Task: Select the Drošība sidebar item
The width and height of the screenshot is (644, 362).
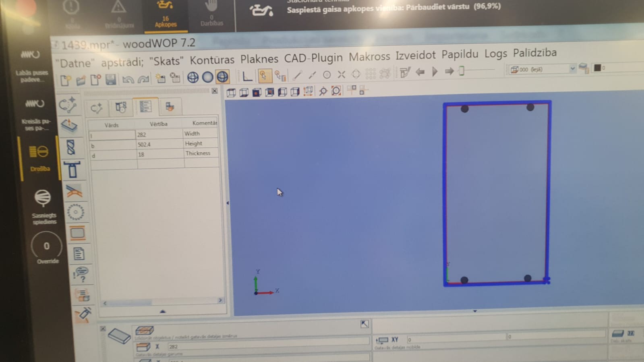Action: 39,158
